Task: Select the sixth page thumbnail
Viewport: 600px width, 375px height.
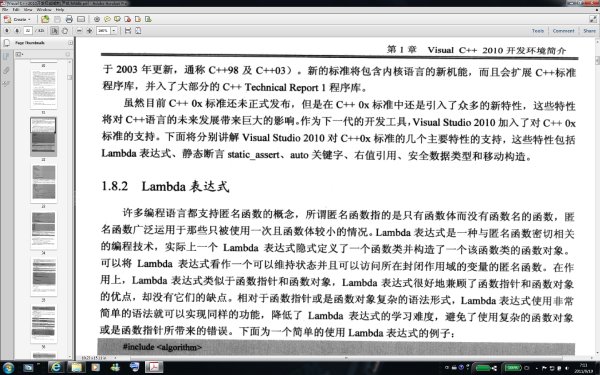Action: (x=44, y=323)
